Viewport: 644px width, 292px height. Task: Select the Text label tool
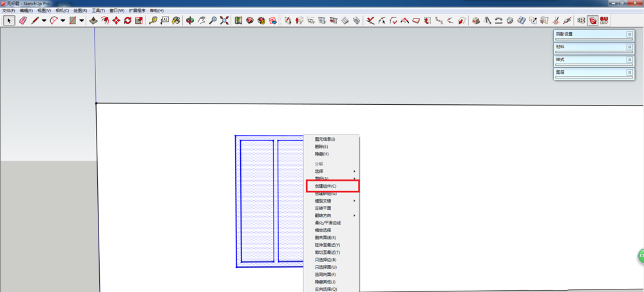[165, 21]
